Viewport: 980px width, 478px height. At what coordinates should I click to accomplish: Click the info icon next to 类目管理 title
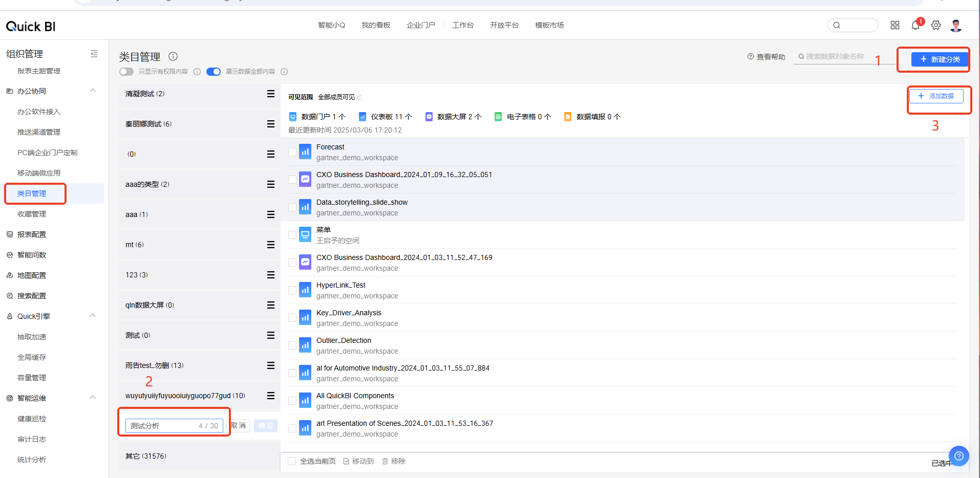[x=173, y=56]
